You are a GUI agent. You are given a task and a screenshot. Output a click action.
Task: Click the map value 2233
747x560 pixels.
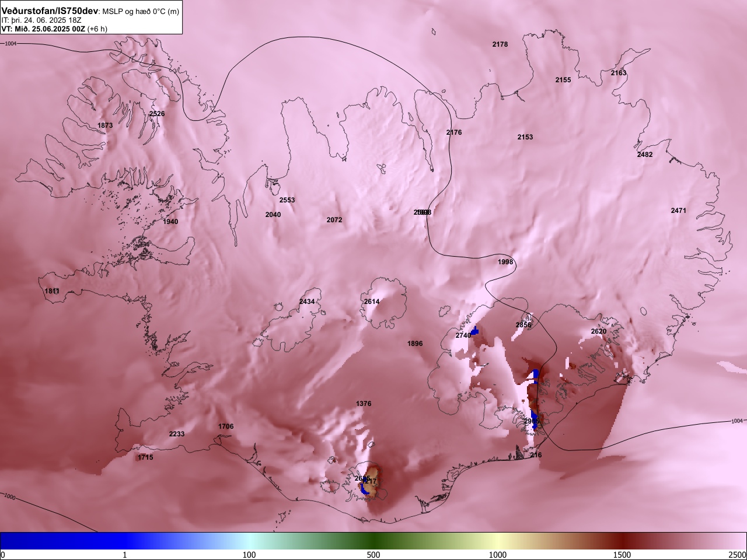pyautogui.click(x=177, y=434)
